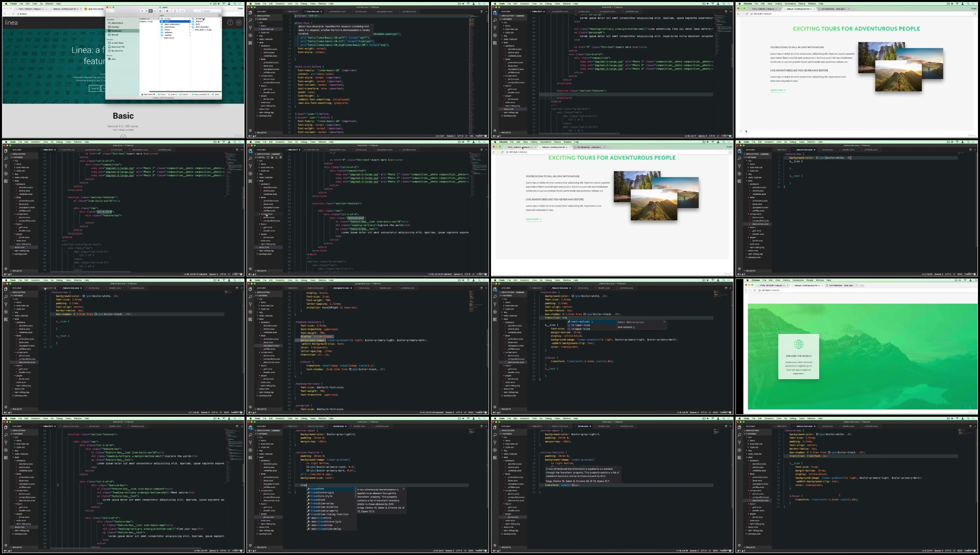Screen dimensions: 980x555
Task: Switch Finder window to column view
Action: (x=150, y=11)
